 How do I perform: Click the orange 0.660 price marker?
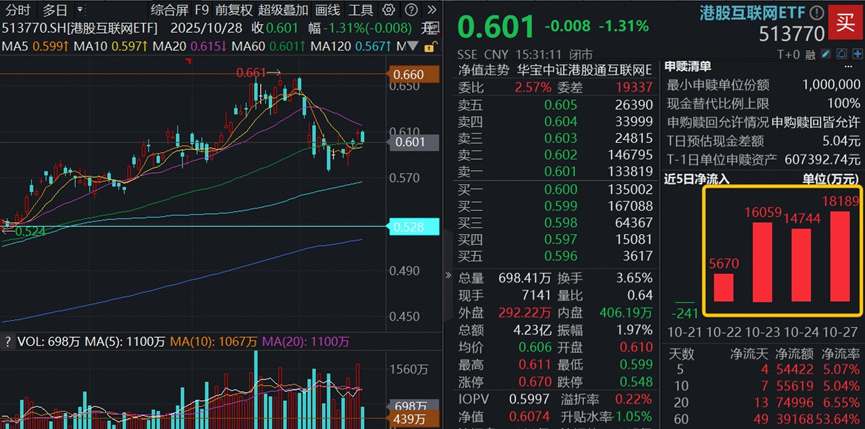(x=413, y=74)
